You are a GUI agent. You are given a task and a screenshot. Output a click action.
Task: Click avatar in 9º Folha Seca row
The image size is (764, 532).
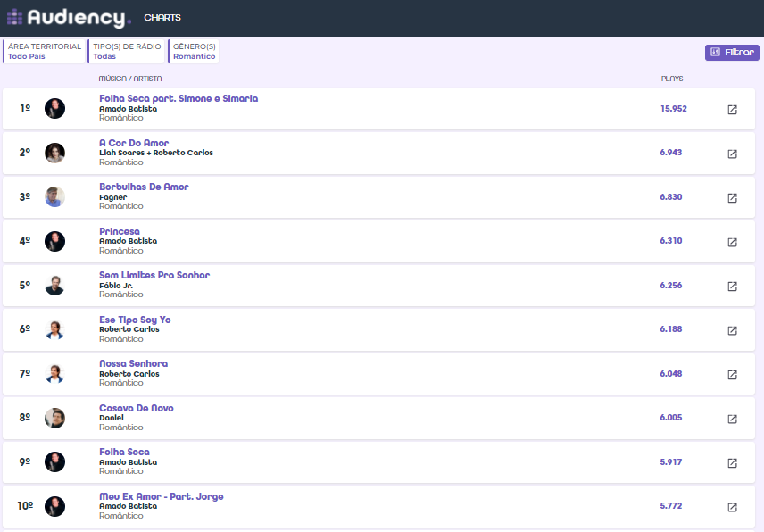pyautogui.click(x=54, y=461)
